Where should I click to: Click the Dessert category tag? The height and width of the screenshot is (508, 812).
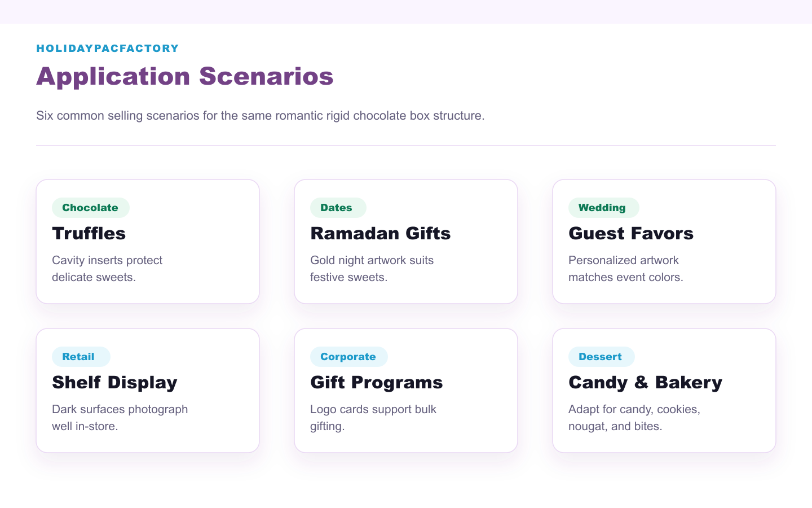(x=601, y=357)
